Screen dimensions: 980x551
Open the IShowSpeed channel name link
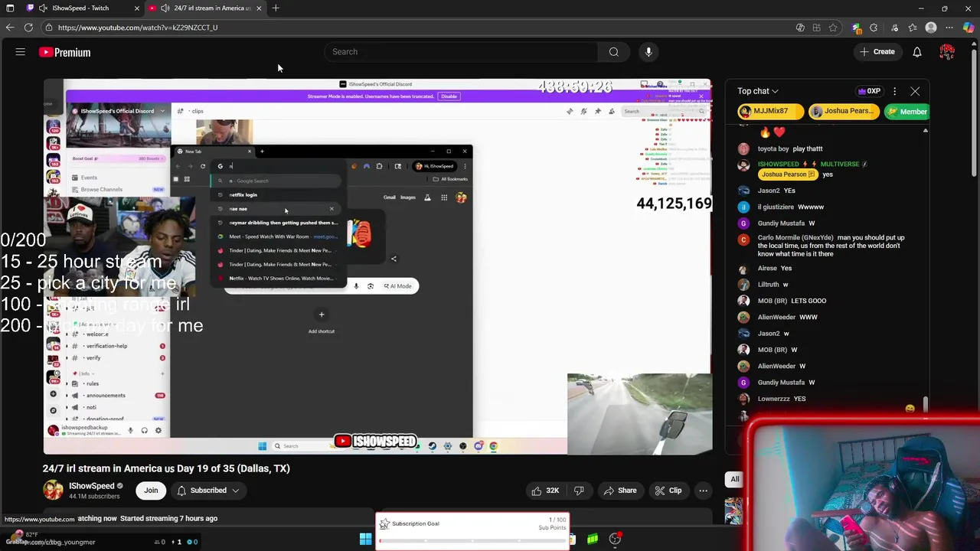coord(91,486)
